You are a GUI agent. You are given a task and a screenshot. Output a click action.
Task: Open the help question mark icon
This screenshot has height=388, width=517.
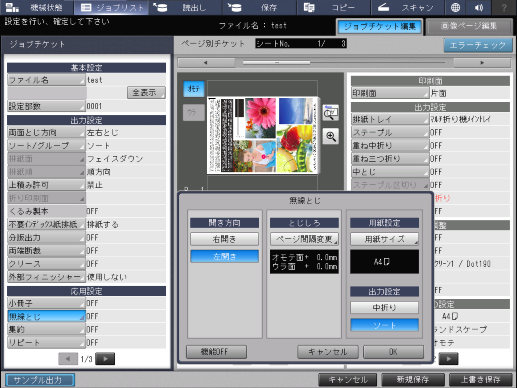click(504, 7)
